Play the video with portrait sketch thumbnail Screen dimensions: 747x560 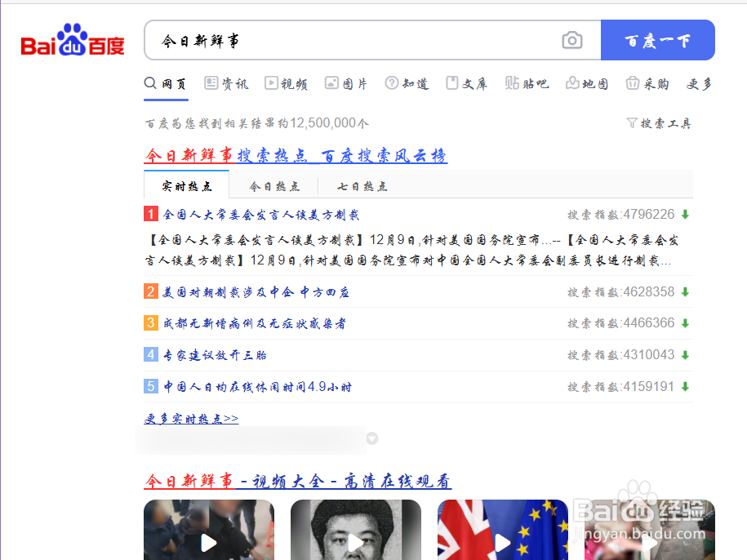(x=356, y=530)
